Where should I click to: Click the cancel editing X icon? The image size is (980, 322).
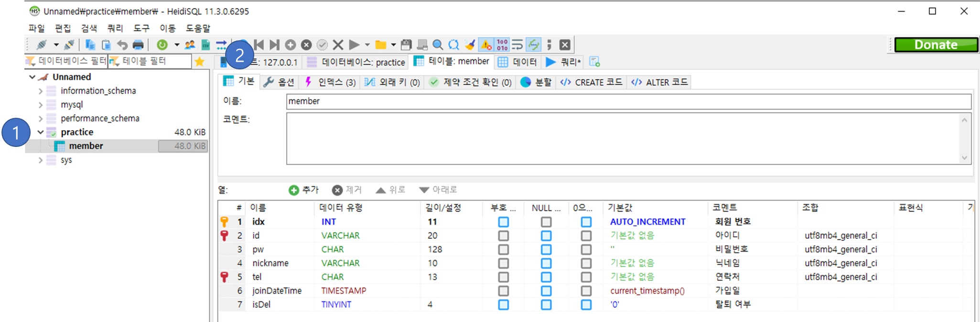[x=338, y=45]
